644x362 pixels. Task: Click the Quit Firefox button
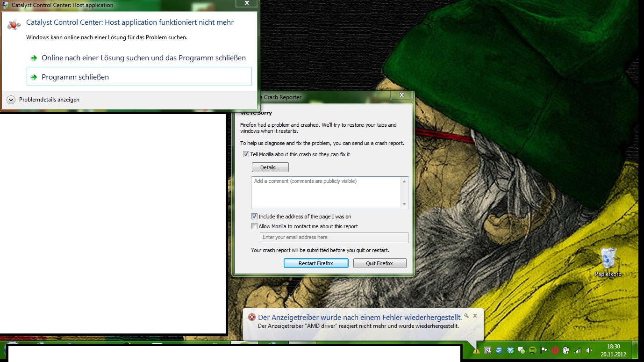(x=379, y=263)
